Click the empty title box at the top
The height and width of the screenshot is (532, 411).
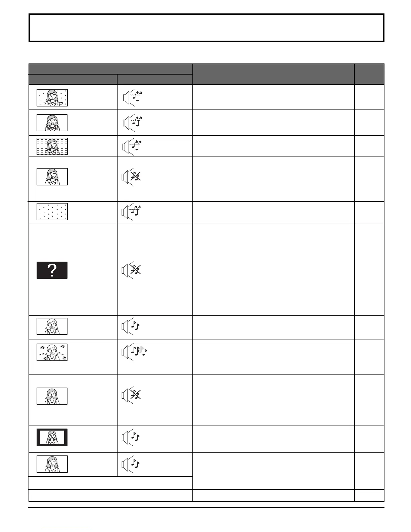click(x=206, y=28)
